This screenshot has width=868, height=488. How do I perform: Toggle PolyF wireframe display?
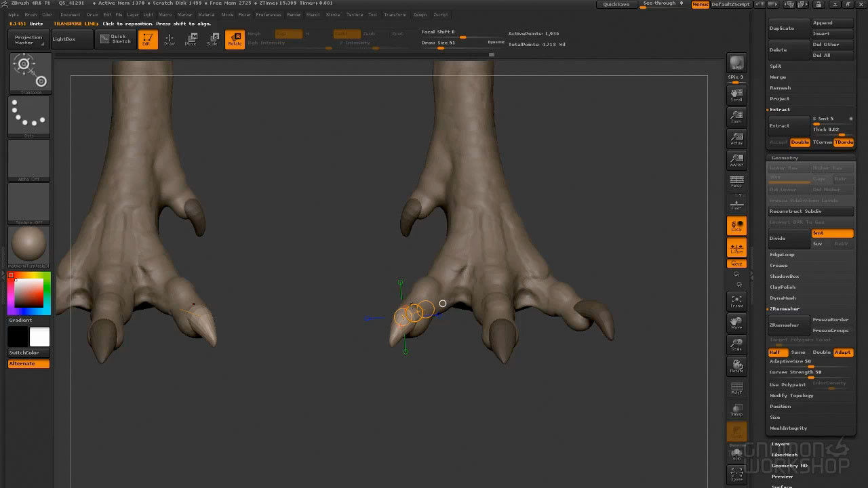tap(736, 389)
